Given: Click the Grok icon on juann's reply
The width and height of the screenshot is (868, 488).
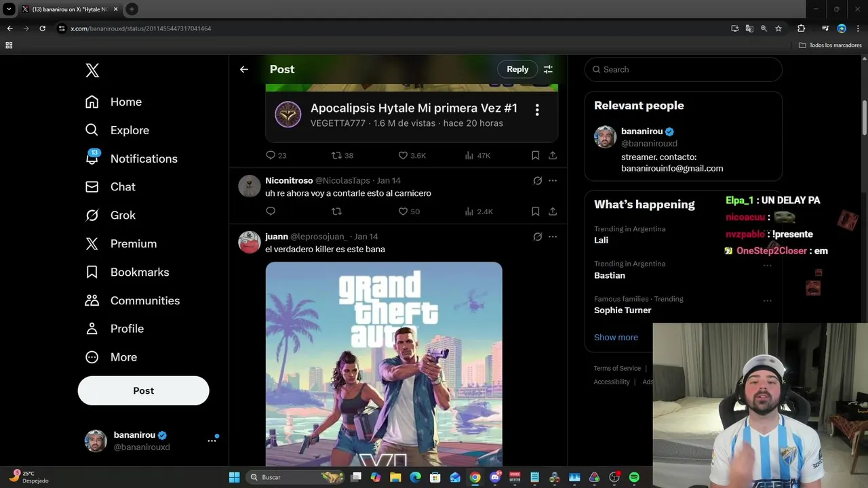Looking at the screenshot, I should (x=538, y=237).
